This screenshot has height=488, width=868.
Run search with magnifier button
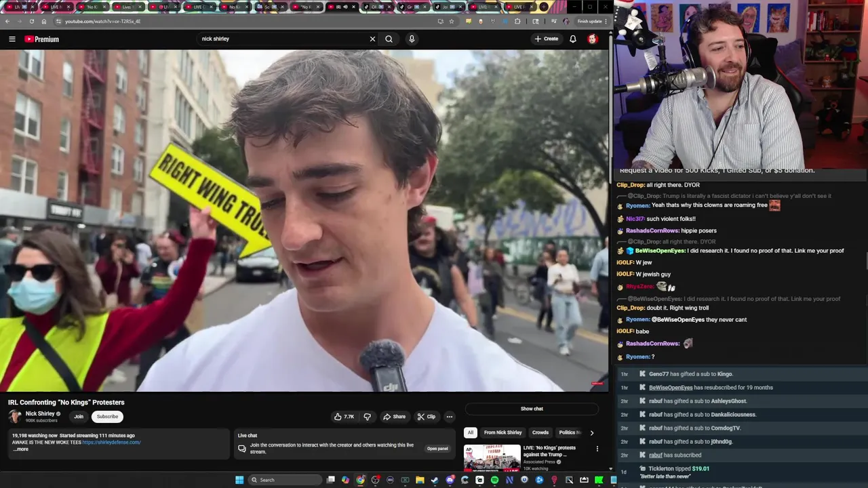pyautogui.click(x=389, y=39)
